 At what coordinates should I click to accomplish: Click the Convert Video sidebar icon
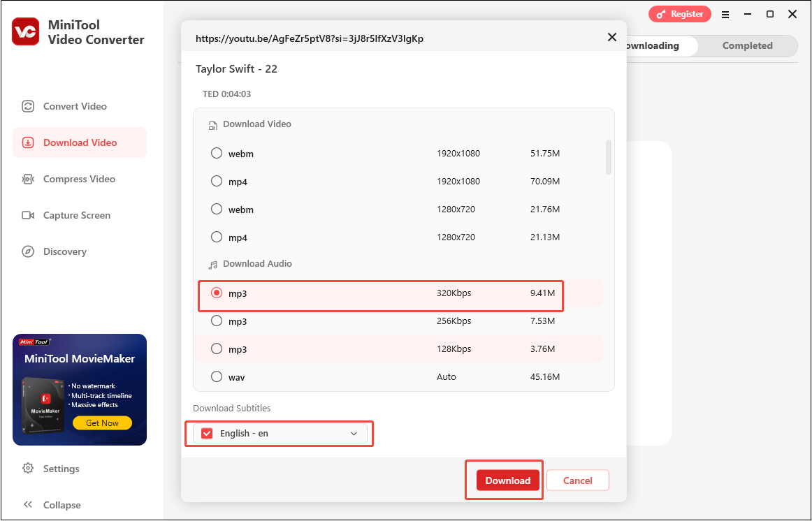pos(28,107)
